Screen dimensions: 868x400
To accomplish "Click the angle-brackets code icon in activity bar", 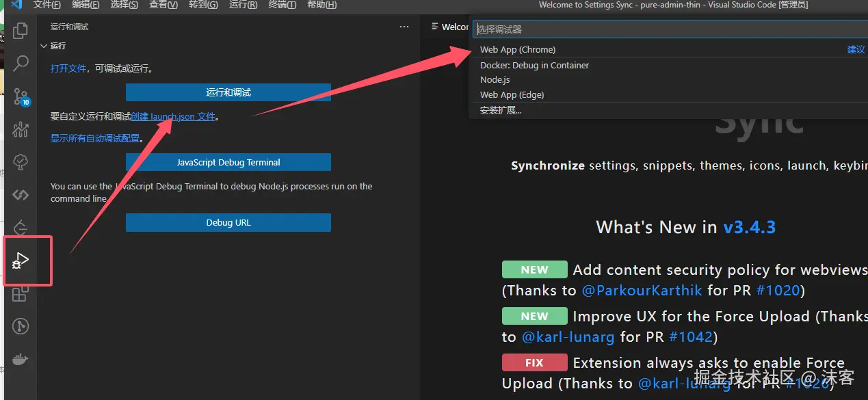I will [21, 195].
